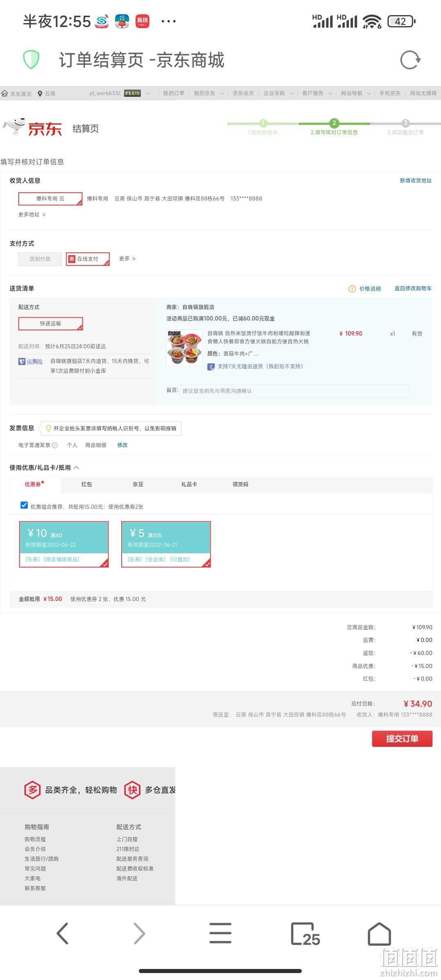Click the 京东 logo
This screenshot has width=441, height=980.
click(x=33, y=128)
